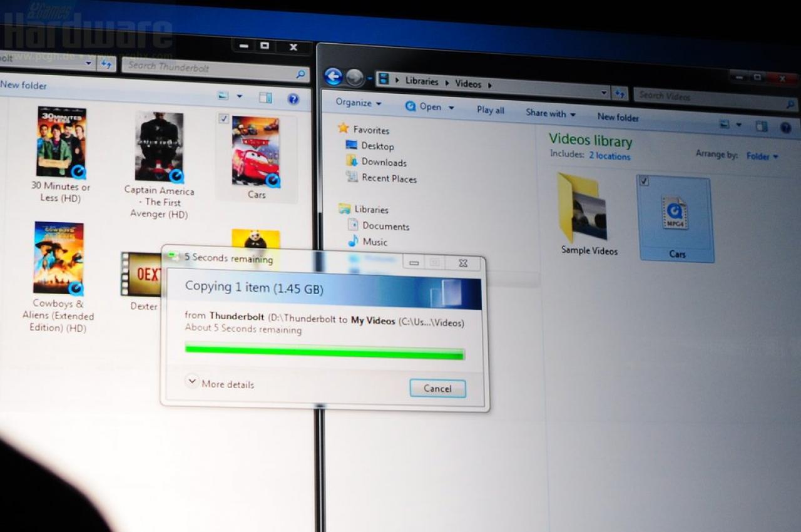The height and width of the screenshot is (532, 801).
Task: Expand the Share with menu
Action: click(x=550, y=113)
